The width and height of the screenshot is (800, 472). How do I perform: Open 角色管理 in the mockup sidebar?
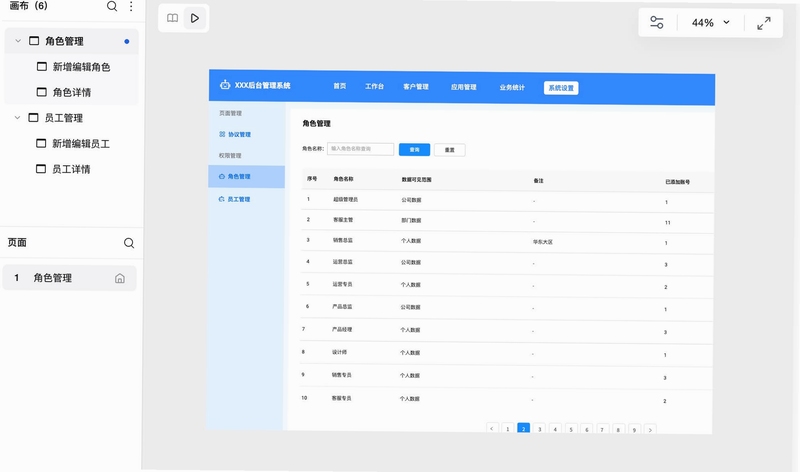click(246, 177)
